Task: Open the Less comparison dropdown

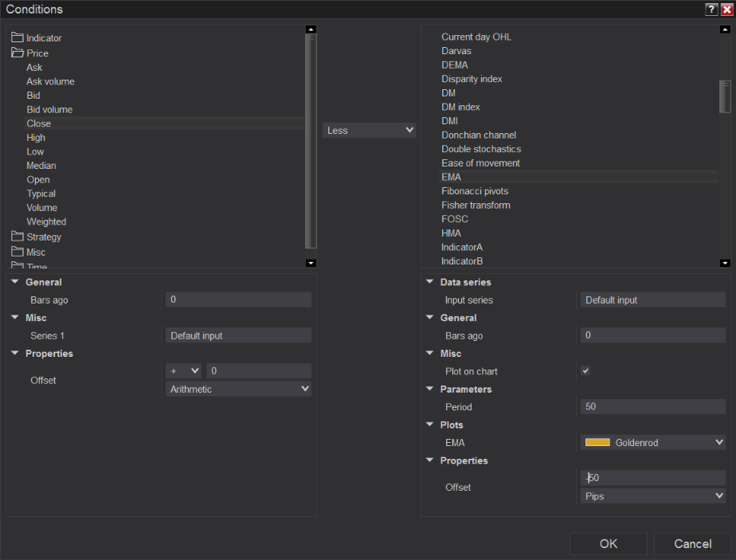Action: tap(369, 130)
